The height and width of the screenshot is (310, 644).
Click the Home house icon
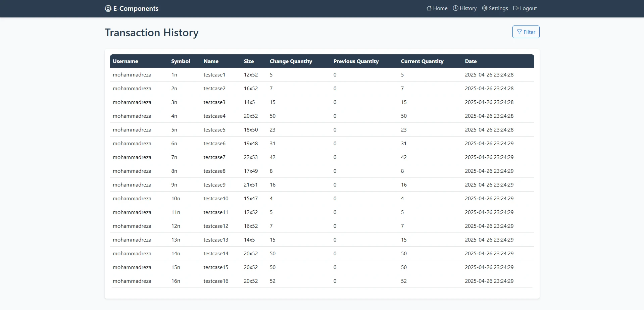click(x=429, y=8)
